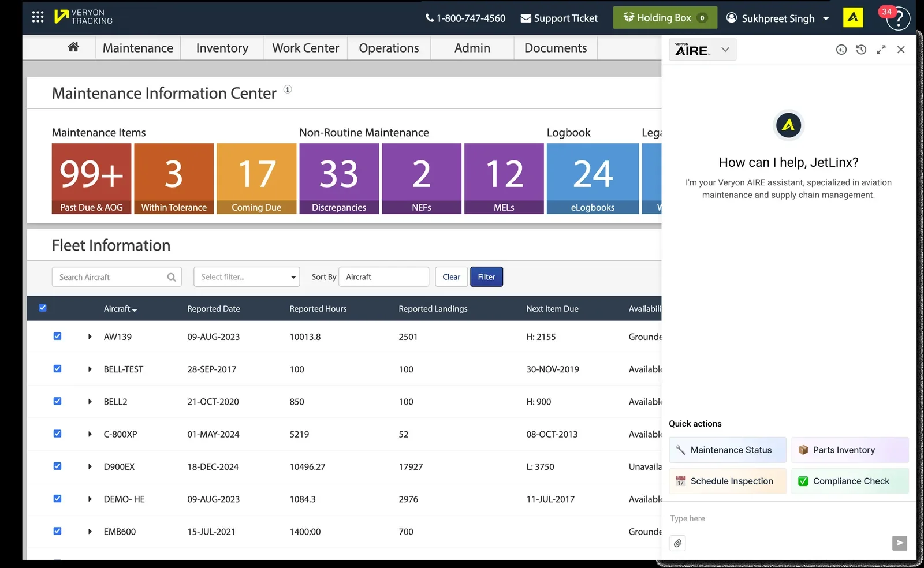Screen dimensions: 924x568
Task: Open the Operations menu
Action: (389, 48)
